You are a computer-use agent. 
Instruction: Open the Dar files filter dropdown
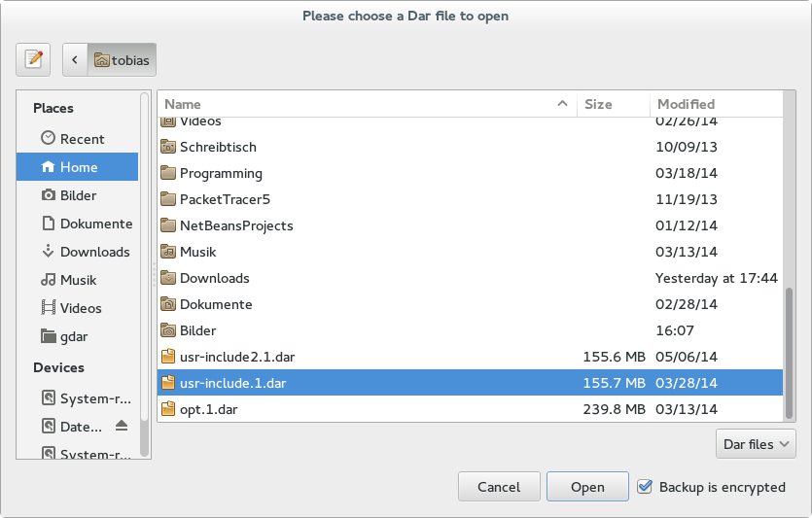click(x=755, y=444)
